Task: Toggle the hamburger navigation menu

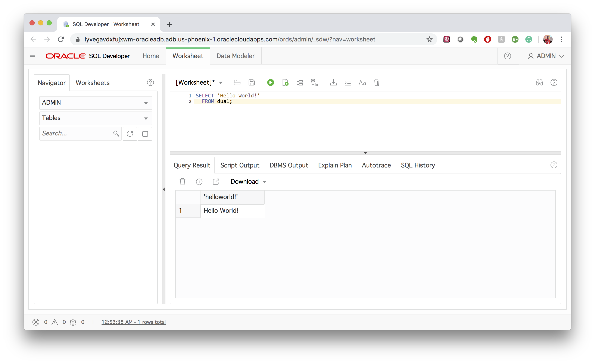Action: click(32, 56)
